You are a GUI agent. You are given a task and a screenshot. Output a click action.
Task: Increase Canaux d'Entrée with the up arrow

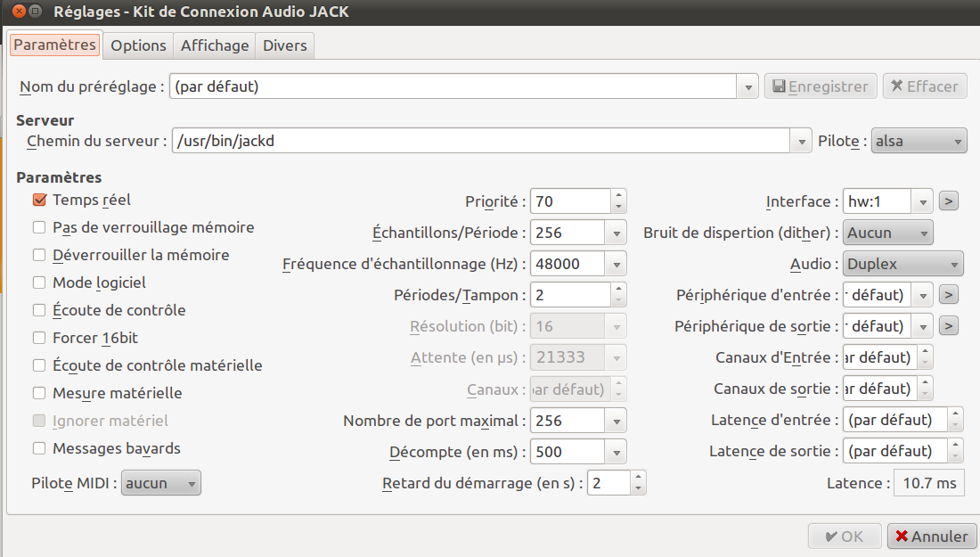[925, 352]
